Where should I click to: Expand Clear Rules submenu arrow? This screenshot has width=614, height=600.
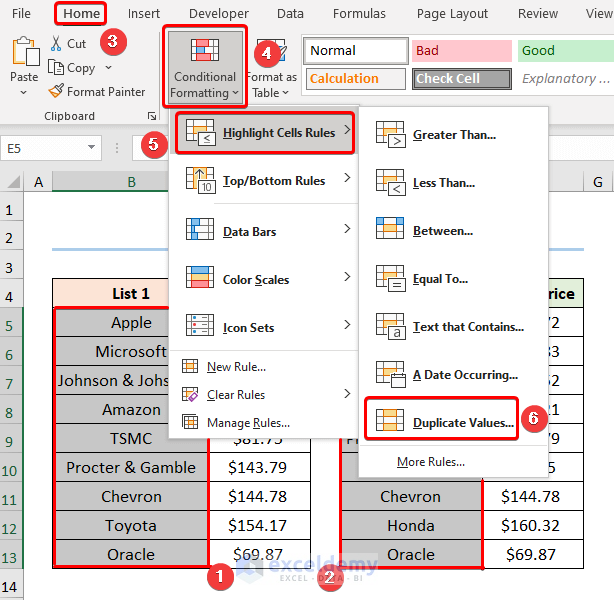point(347,394)
